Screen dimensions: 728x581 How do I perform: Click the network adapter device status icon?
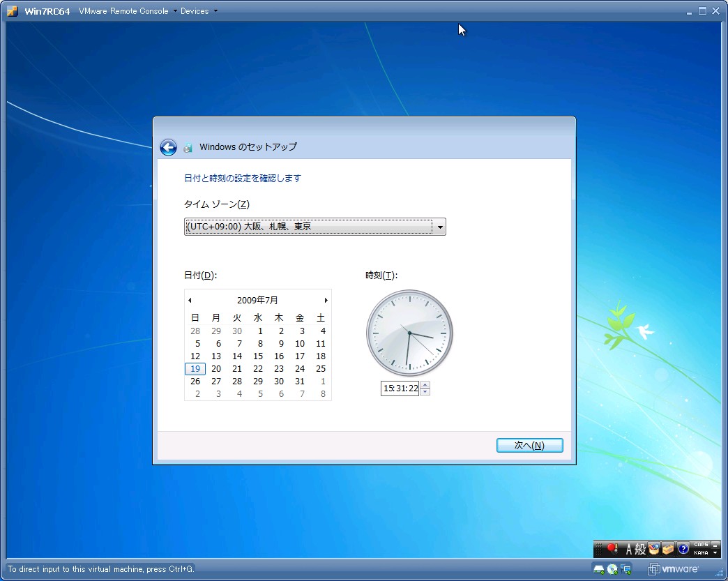626,569
